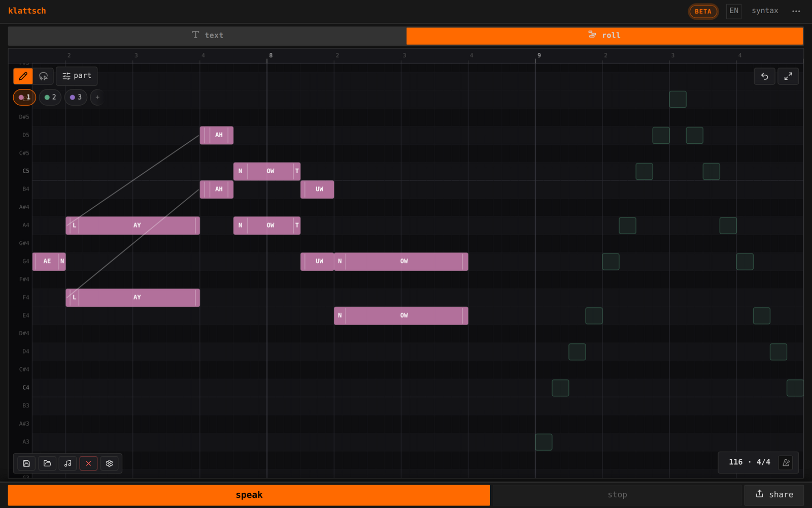The image size is (812, 508).
Task: Click the speak button
Action: [x=249, y=495]
